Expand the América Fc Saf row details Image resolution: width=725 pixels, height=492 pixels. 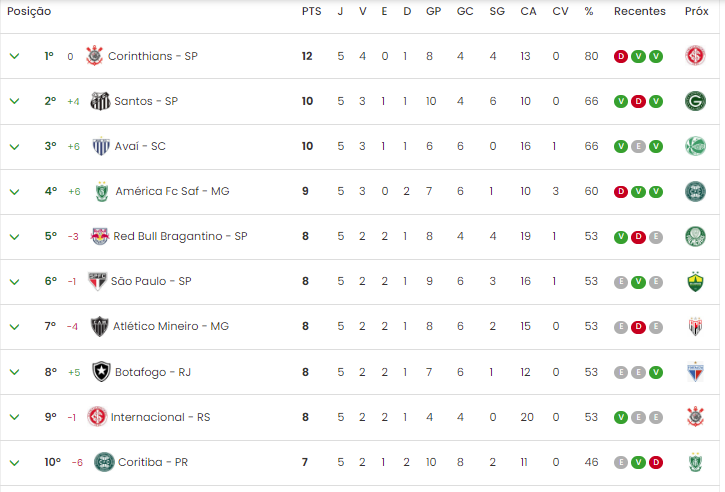14,191
